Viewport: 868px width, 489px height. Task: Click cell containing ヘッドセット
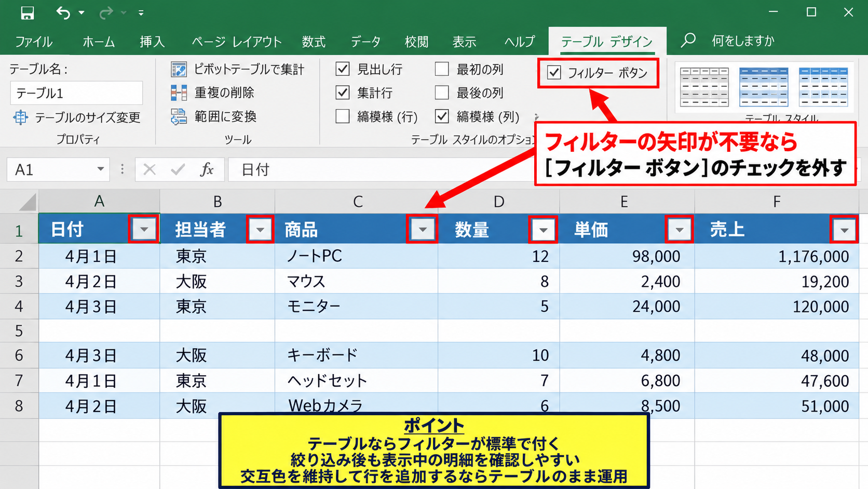click(x=356, y=381)
